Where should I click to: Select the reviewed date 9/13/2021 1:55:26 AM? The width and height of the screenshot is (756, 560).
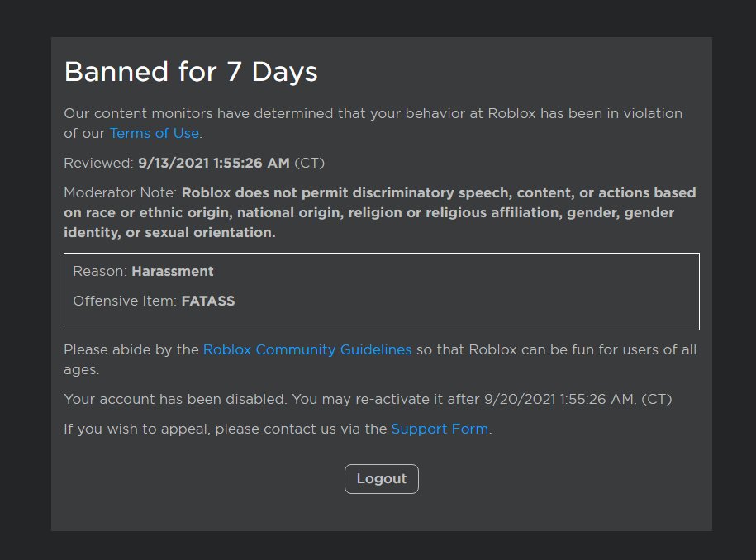[x=214, y=163]
